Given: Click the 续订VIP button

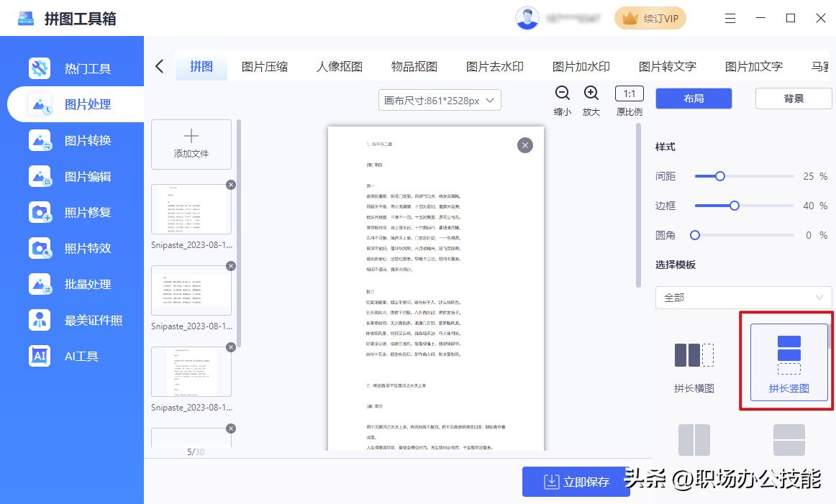Looking at the screenshot, I should 650,17.
